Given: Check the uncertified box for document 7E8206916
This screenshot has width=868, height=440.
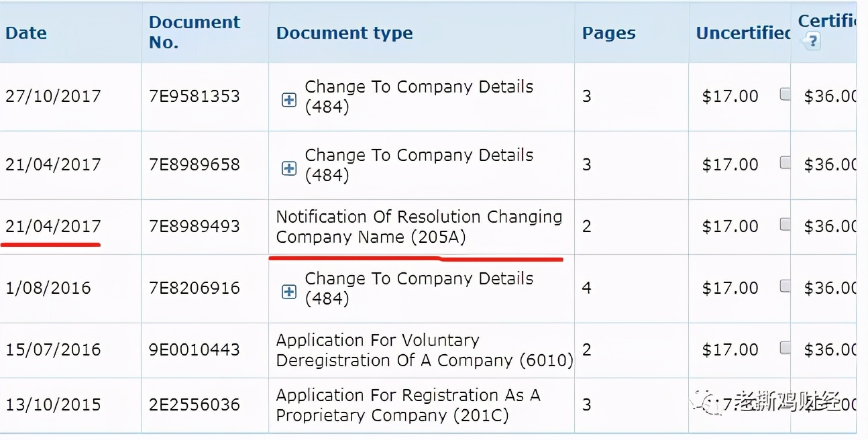Looking at the screenshot, I should [x=785, y=286].
